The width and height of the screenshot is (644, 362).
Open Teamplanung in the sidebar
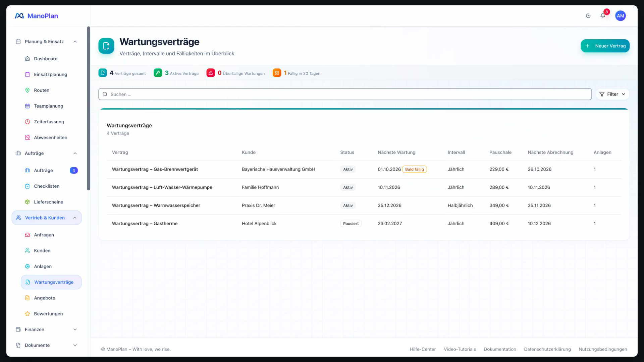(51, 106)
